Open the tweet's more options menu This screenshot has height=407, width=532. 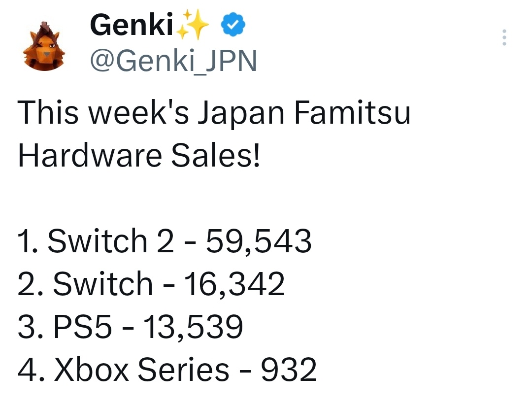[x=504, y=38]
